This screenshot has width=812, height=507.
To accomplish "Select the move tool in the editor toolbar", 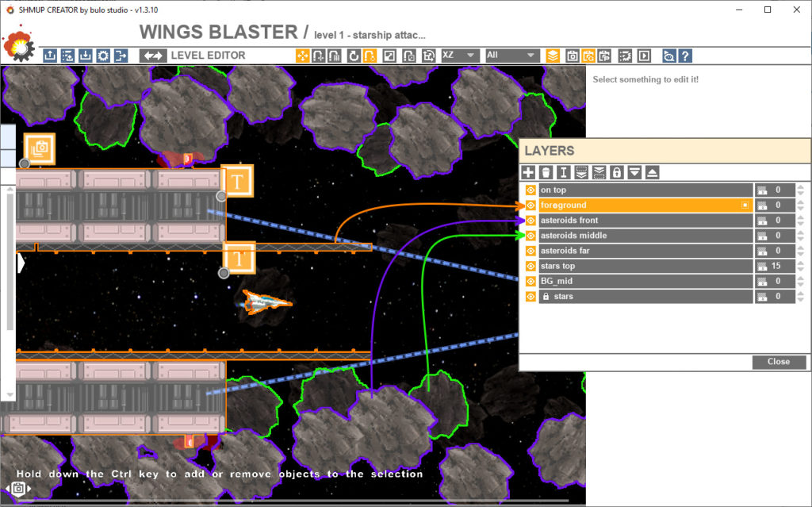I will [x=304, y=56].
